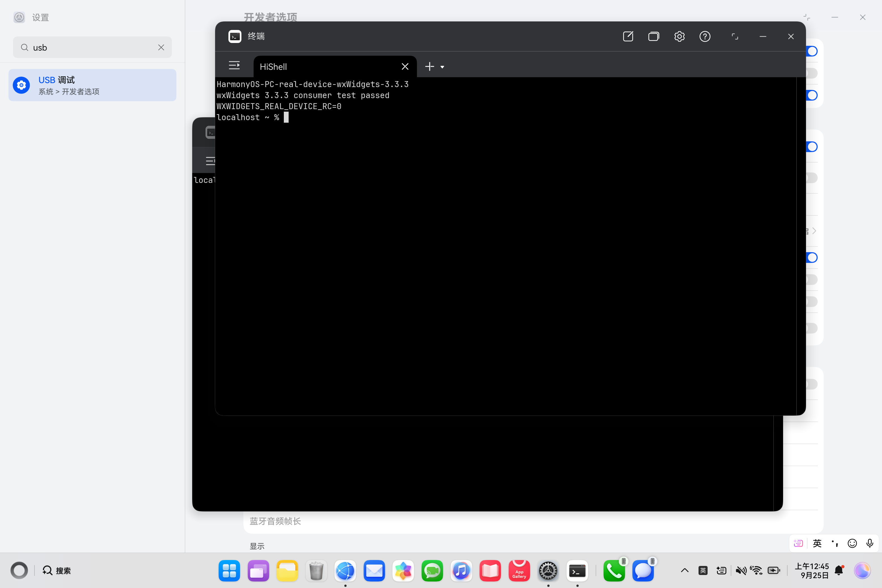This screenshot has width=882, height=588.
Task: Click the terminal prompt line "localhost ~ %"
Action: pos(248,117)
